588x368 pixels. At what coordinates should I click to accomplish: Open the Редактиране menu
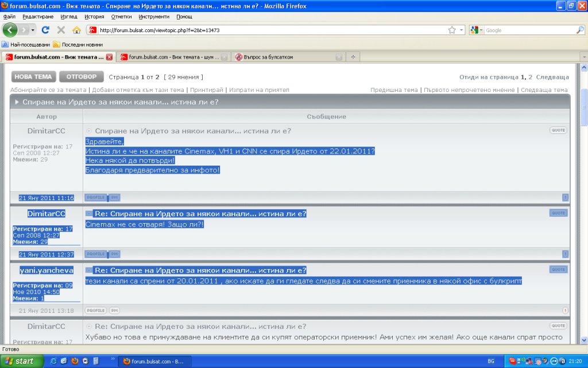[38, 17]
